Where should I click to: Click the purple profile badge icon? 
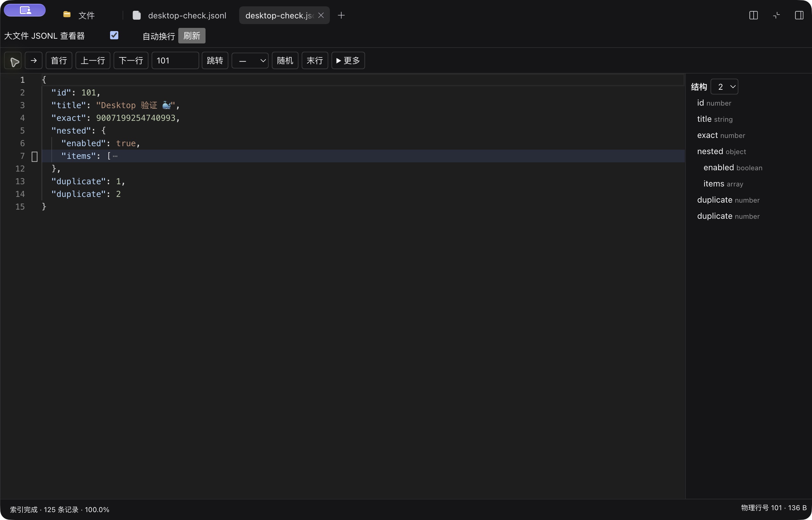(x=25, y=10)
